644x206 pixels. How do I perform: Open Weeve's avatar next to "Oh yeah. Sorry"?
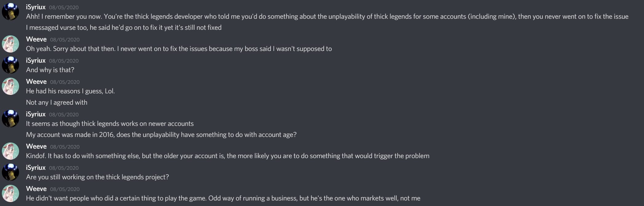(x=10, y=44)
